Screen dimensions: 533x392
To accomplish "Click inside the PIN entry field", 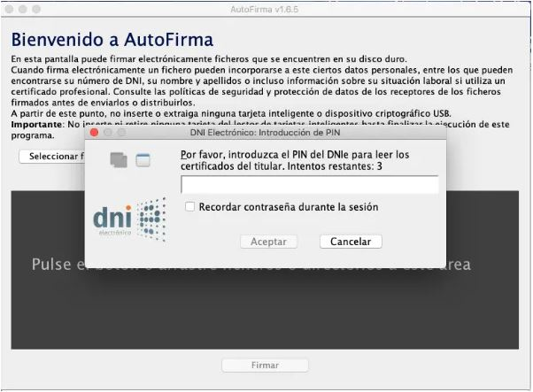I will pyautogui.click(x=309, y=185).
